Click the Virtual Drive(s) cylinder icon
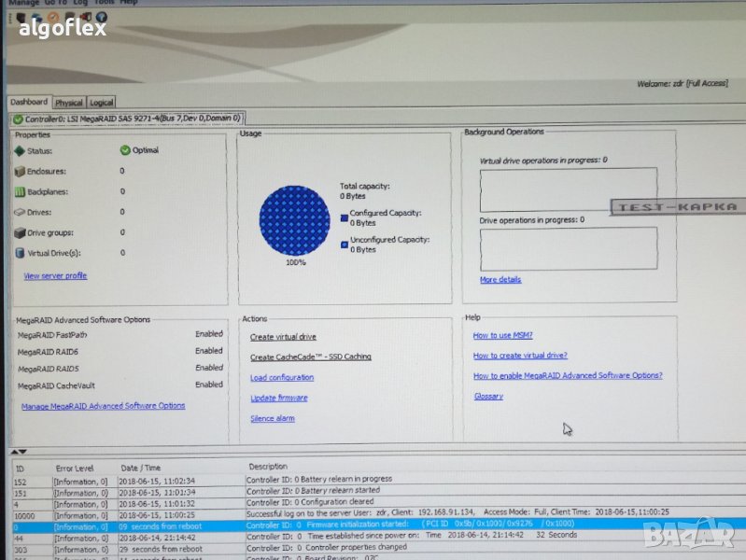The image size is (746, 560). 20,253
